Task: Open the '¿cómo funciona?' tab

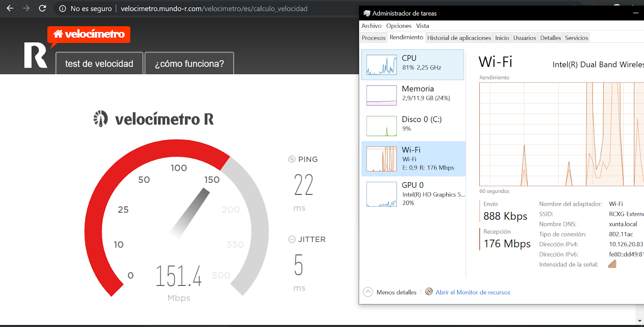Action: click(189, 64)
